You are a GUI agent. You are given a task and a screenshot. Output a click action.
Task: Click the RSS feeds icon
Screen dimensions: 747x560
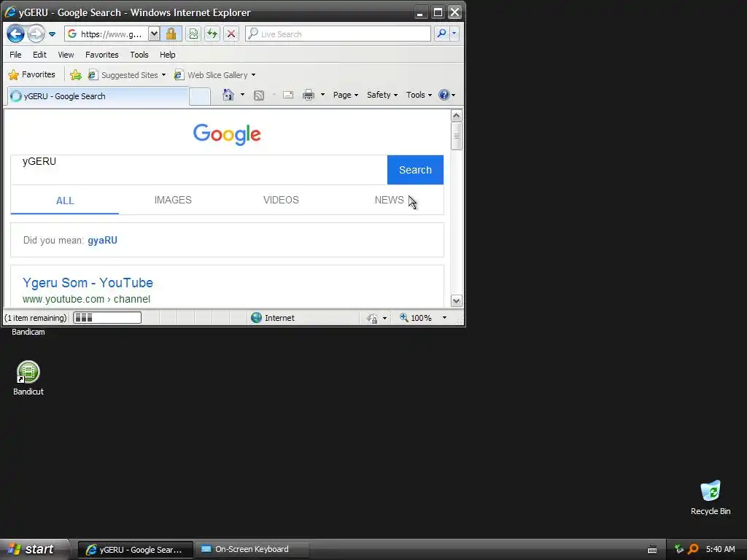(259, 96)
